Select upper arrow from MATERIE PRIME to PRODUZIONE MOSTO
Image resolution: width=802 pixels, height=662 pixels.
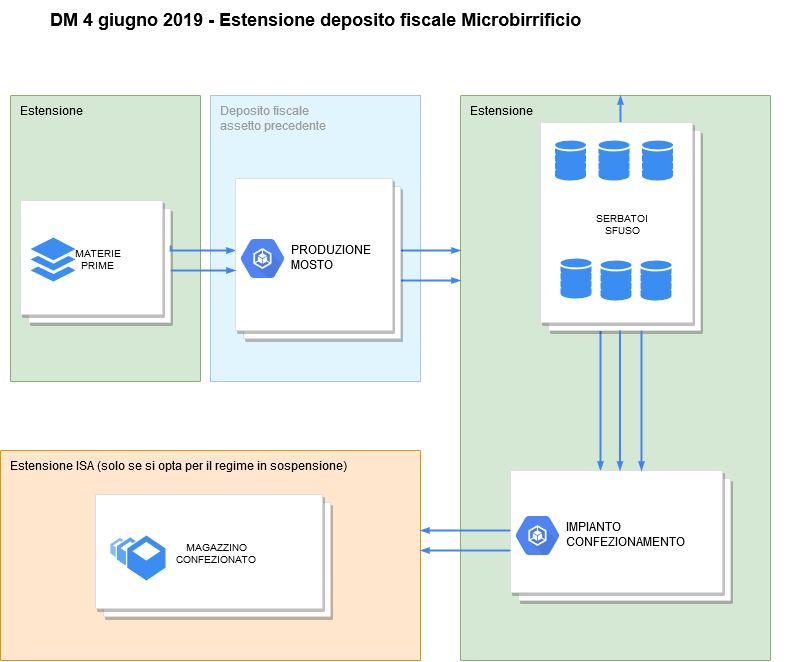coord(203,250)
